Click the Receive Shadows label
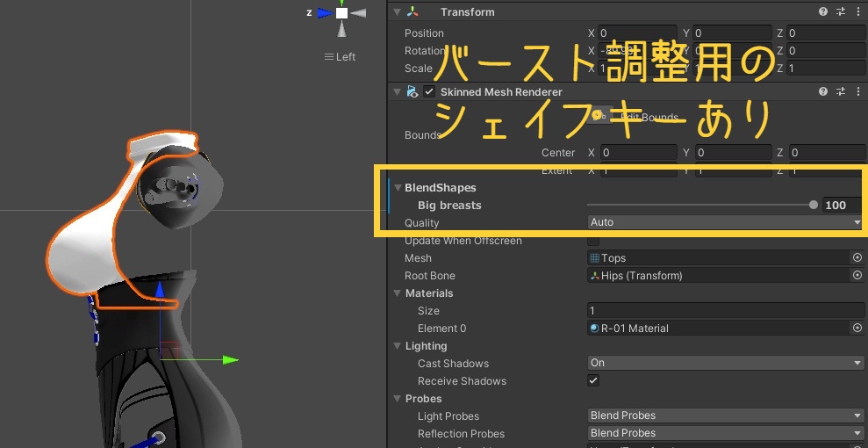Image resolution: width=868 pixels, height=448 pixels. coord(463,381)
